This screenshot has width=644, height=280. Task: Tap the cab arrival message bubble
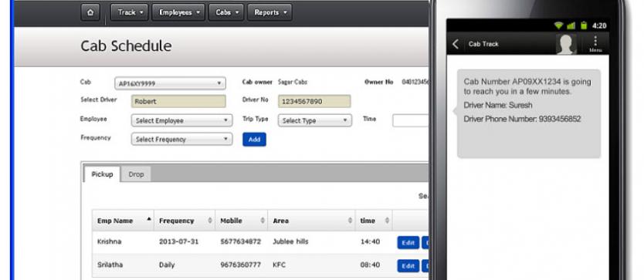pos(529,113)
